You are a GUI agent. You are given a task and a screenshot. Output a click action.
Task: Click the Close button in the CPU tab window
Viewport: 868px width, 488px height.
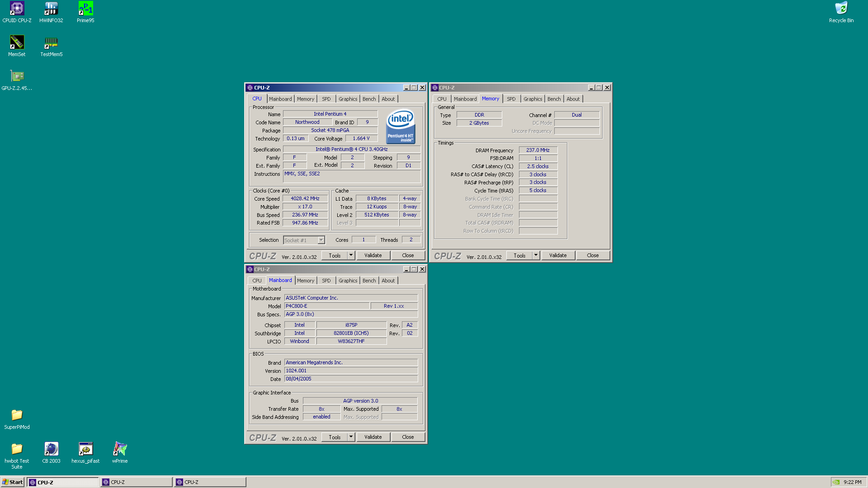click(x=408, y=255)
